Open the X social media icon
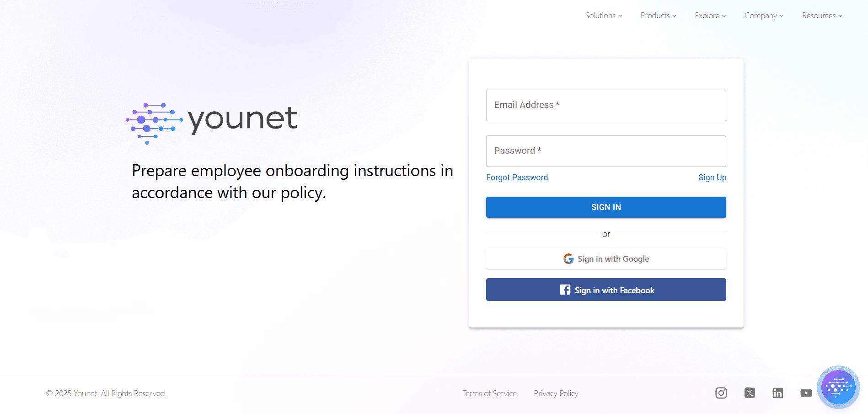This screenshot has height=414, width=868. [x=749, y=392]
